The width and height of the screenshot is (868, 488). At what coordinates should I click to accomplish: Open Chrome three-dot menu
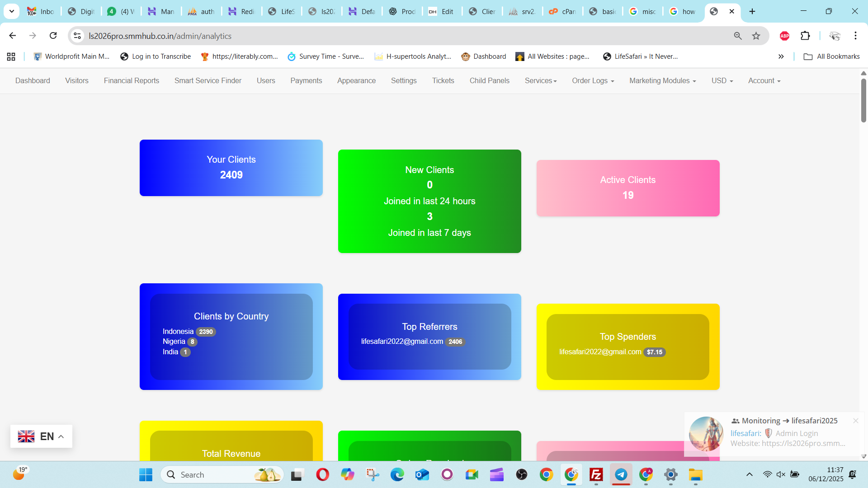pos(855,36)
